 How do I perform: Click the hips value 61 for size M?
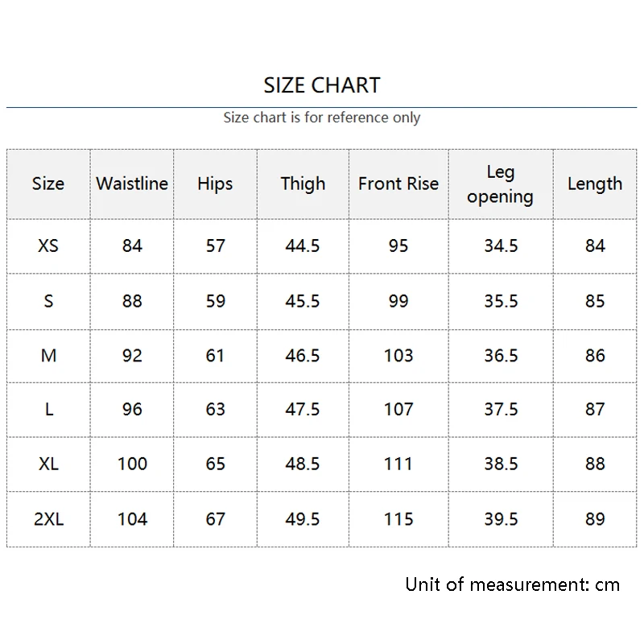tap(215, 355)
